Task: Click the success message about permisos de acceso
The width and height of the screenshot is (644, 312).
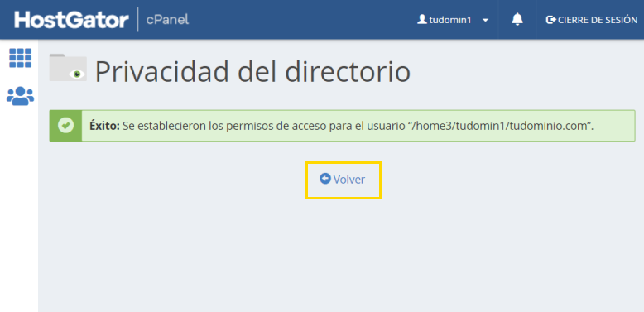Action: point(342,126)
